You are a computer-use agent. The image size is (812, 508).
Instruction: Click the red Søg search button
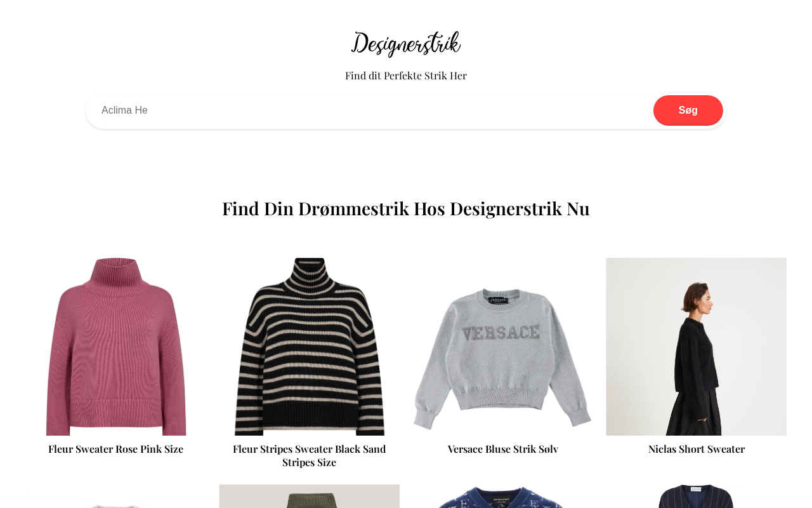coord(688,110)
